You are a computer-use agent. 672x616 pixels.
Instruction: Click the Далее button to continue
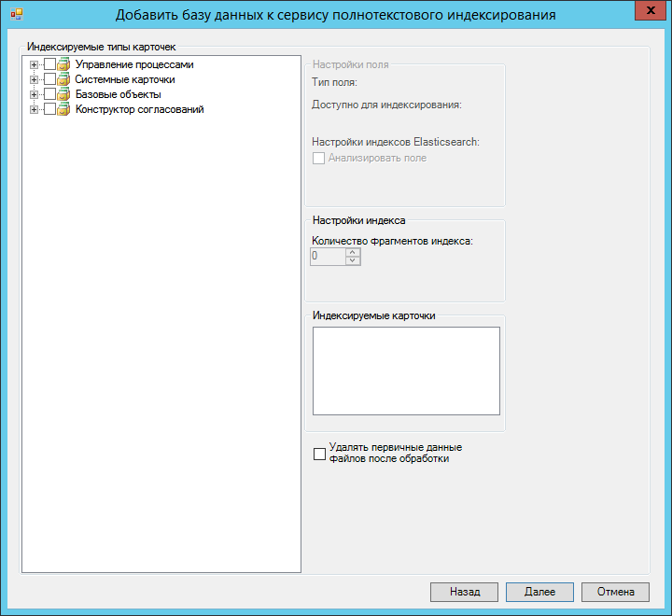(x=539, y=592)
